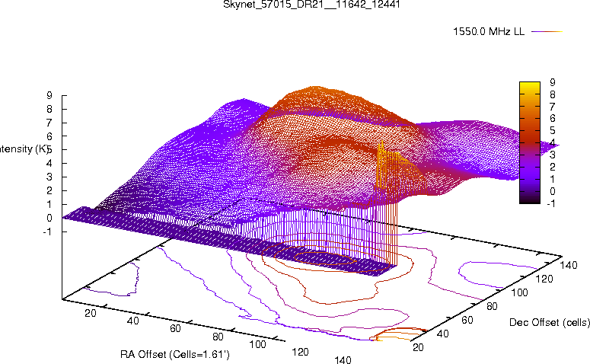This screenshot has height=364, width=590.
Task: Select tick 20 on the RA Offset axis
Action: pos(91,313)
